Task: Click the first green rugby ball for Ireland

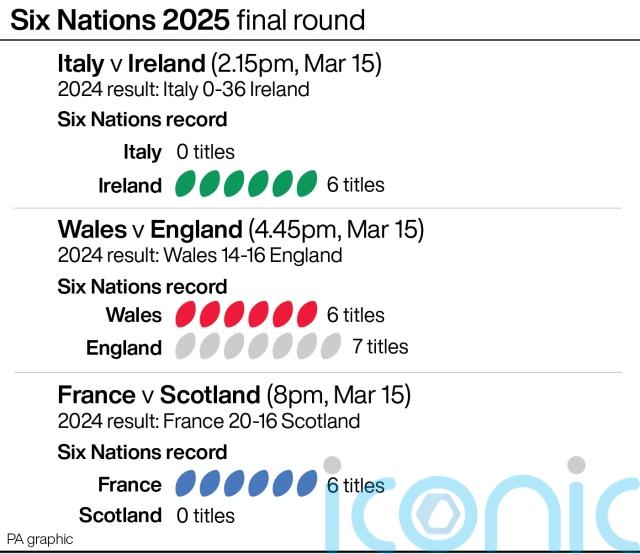Action: click(185, 184)
